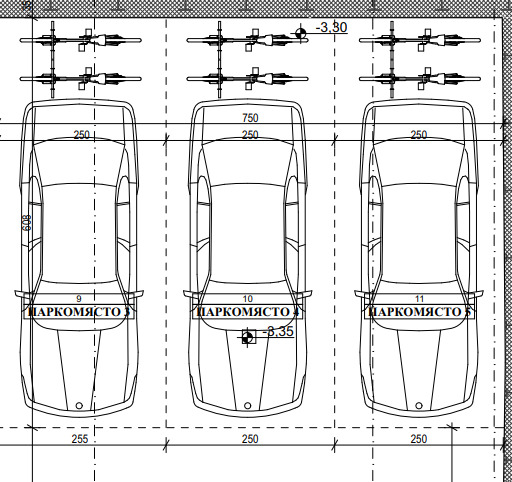Click the -3,30 elevation value text
This screenshot has height=482, width=512.
(x=331, y=27)
